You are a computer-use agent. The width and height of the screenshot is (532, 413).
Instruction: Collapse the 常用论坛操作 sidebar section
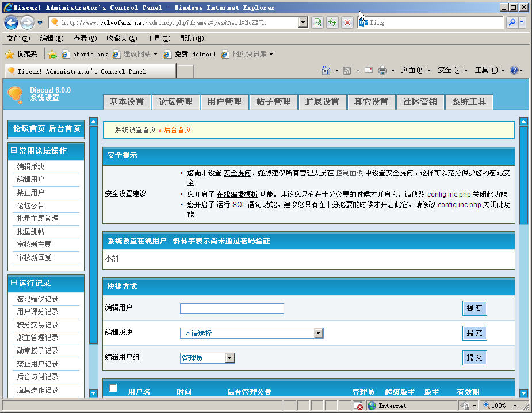click(14, 150)
